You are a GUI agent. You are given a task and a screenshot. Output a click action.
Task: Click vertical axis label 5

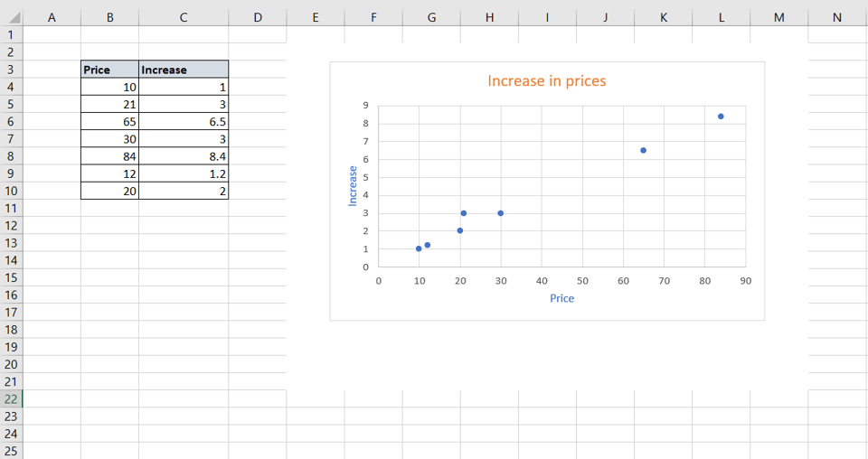point(365,177)
